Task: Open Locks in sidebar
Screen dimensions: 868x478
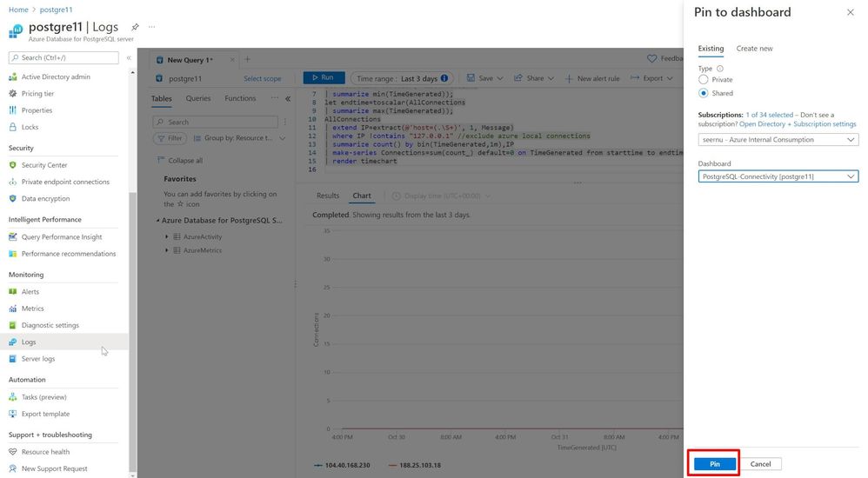Action: [30, 127]
